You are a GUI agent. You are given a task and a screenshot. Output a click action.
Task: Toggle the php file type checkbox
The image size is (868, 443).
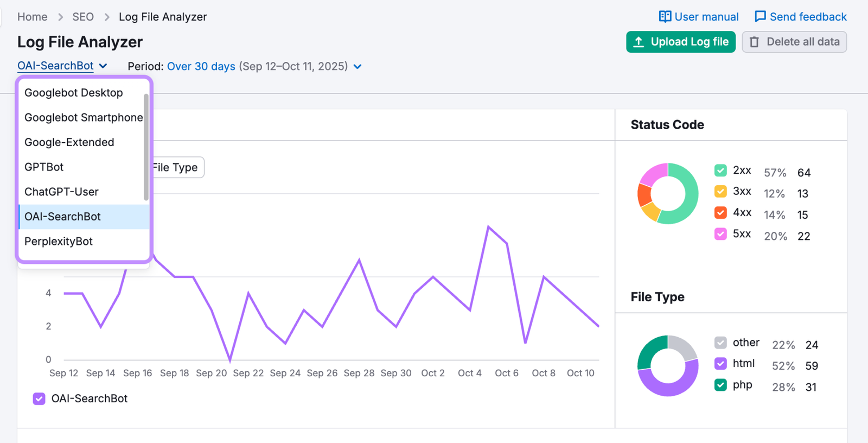coord(720,385)
